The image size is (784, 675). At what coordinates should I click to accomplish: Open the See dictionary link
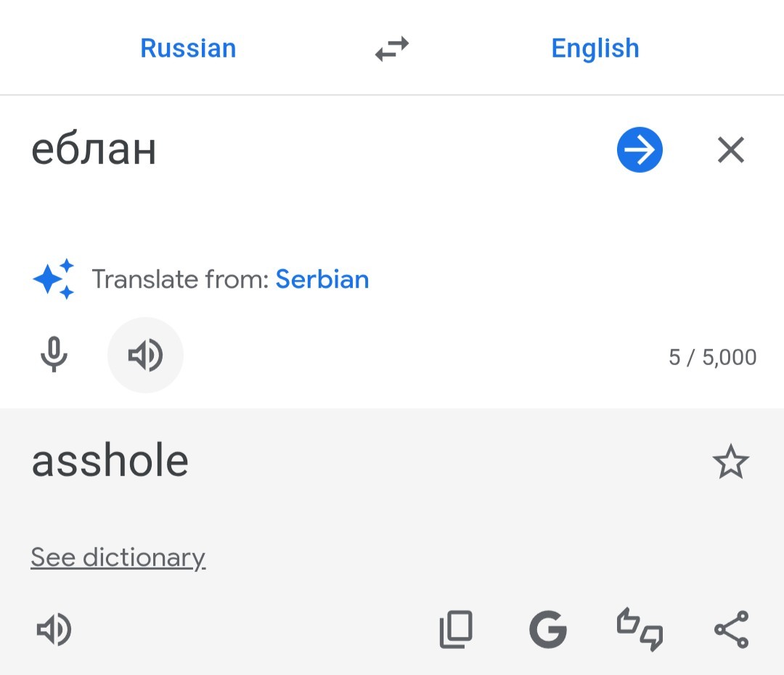pyautogui.click(x=118, y=557)
